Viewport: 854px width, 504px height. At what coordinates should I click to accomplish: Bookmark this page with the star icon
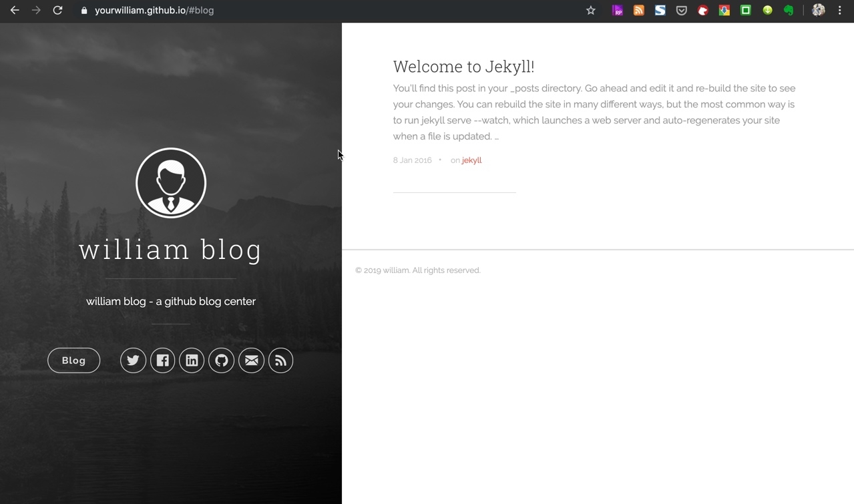590,11
